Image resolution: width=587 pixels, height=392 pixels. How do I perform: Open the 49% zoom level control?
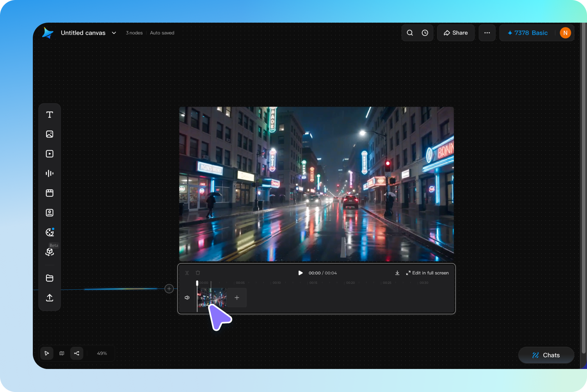click(x=102, y=353)
